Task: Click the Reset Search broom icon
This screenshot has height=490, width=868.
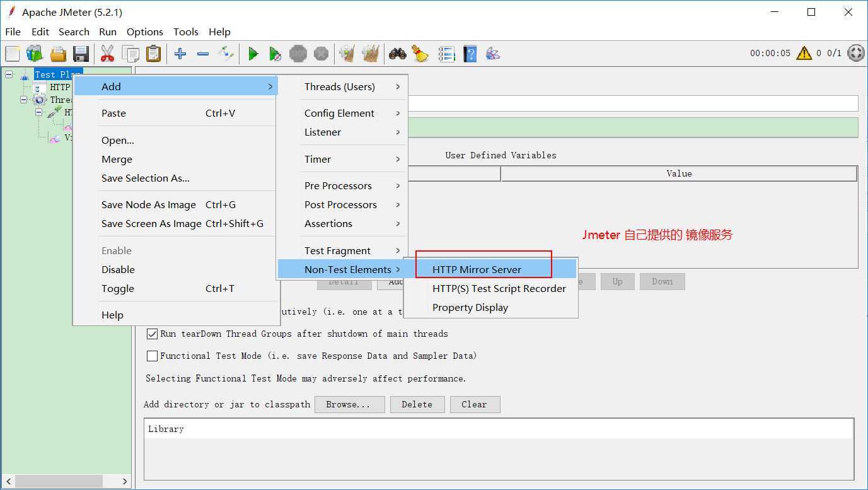Action: pos(420,54)
